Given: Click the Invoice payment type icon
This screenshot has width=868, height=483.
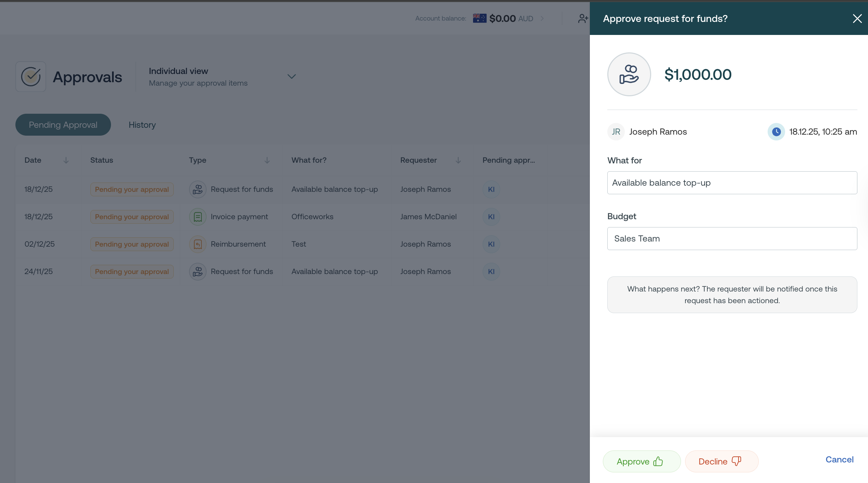Looking at the screenshot, I should click(x=198, y=217).
